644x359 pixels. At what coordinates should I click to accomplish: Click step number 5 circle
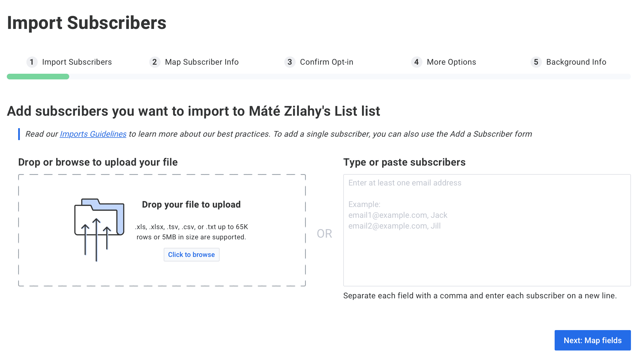(536, 62)
